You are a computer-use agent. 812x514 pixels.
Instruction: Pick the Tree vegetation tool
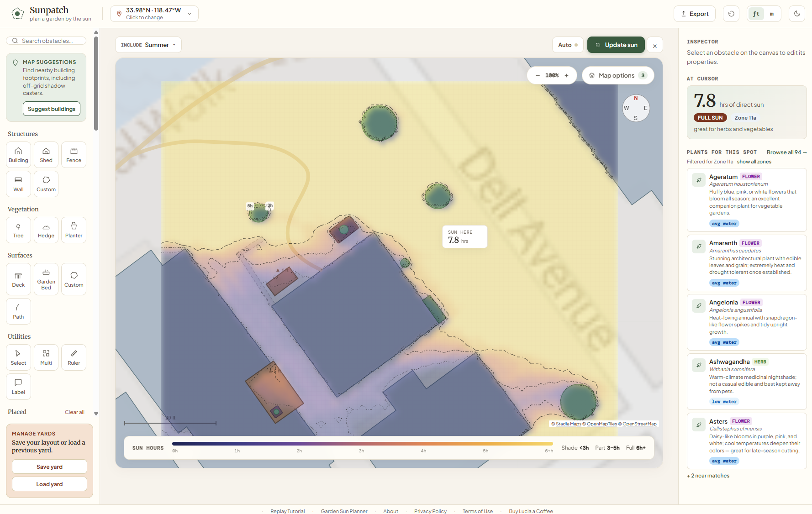pyautogui.click(x=18, y=230)
